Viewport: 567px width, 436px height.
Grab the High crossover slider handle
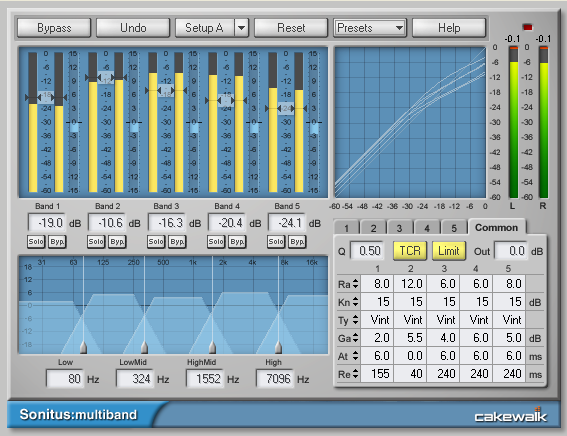pos(278,347)
